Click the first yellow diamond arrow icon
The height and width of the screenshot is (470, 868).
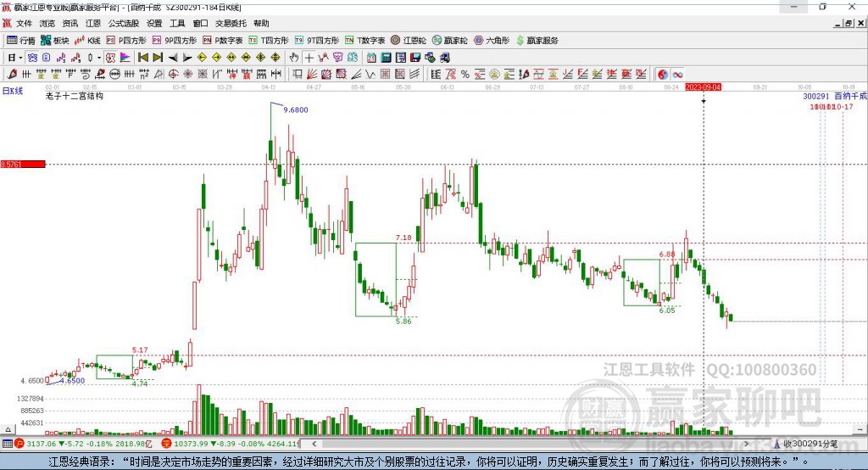pyautogui.click(x=202, y=58)
